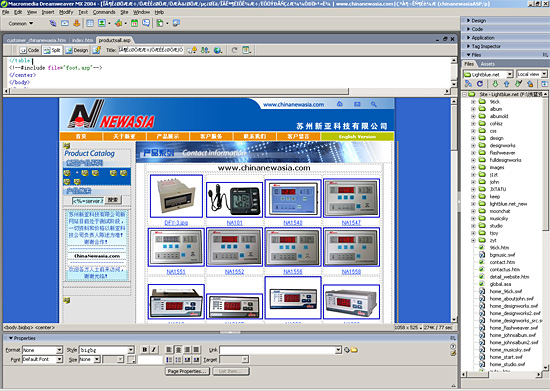Toggle italic formatting in Properties
This screenshot has height=391, width=550.
pos(154,350)
